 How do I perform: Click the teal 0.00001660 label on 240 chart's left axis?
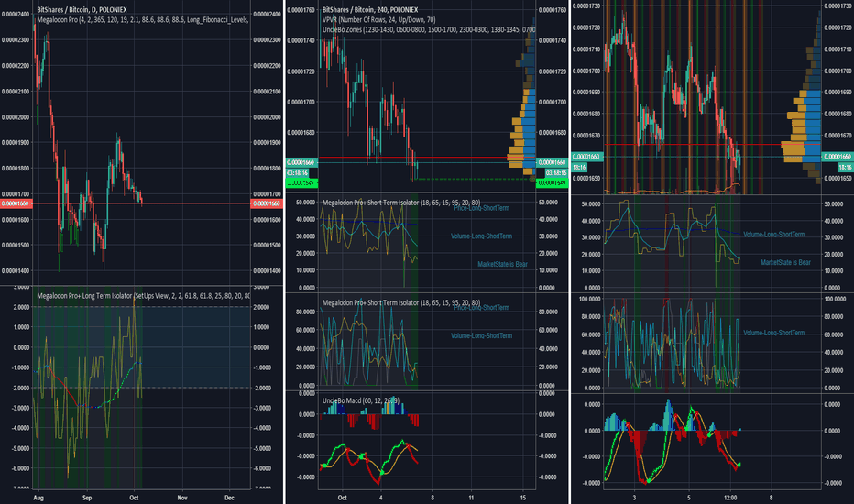tap(302, 162)
